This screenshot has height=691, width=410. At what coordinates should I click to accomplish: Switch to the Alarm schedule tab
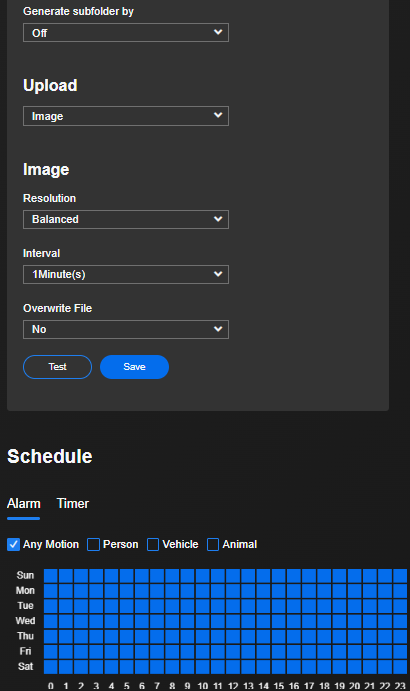[24, 504]
